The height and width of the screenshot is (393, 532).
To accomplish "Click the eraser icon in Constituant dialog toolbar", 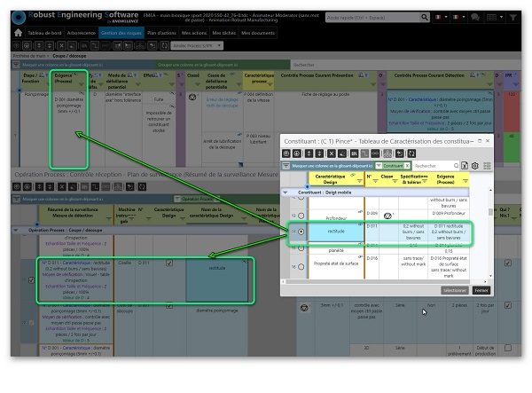I will pyautogui.click(x=342, y=153).
